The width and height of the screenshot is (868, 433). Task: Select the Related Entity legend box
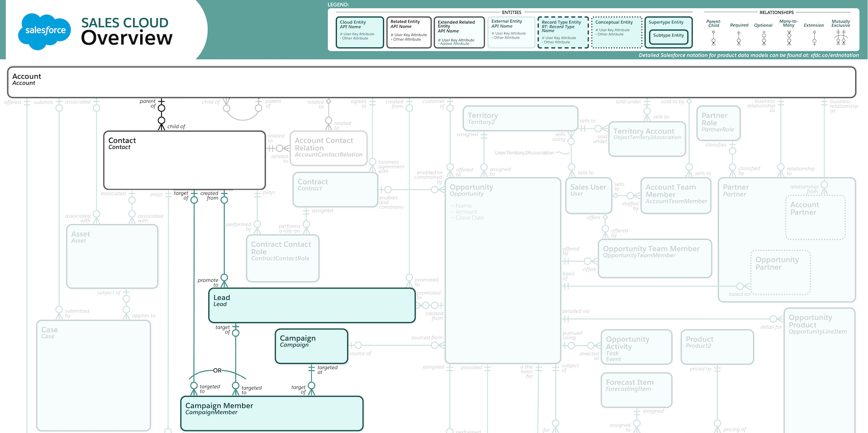[409, 32]
